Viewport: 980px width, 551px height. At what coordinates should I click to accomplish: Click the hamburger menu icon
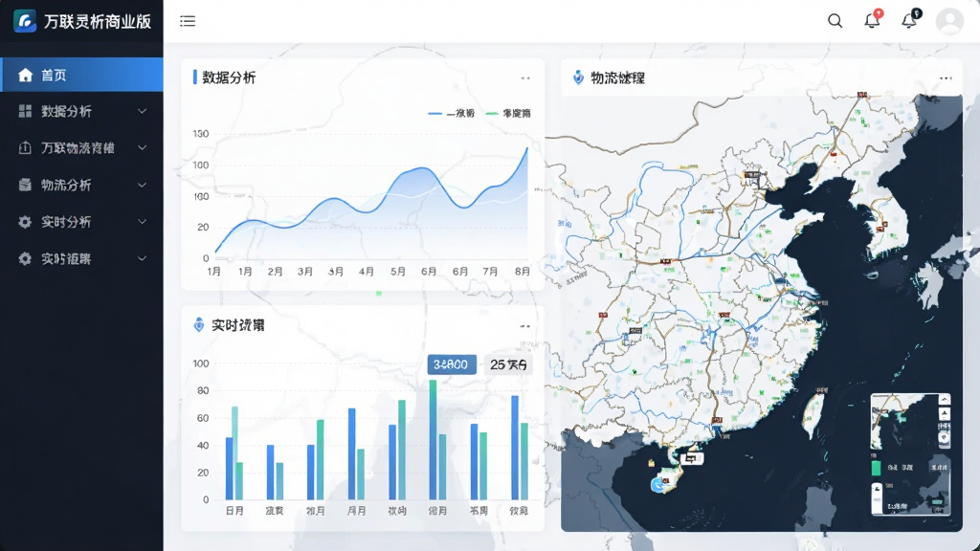pyautogui.click(x=188, y=21)
